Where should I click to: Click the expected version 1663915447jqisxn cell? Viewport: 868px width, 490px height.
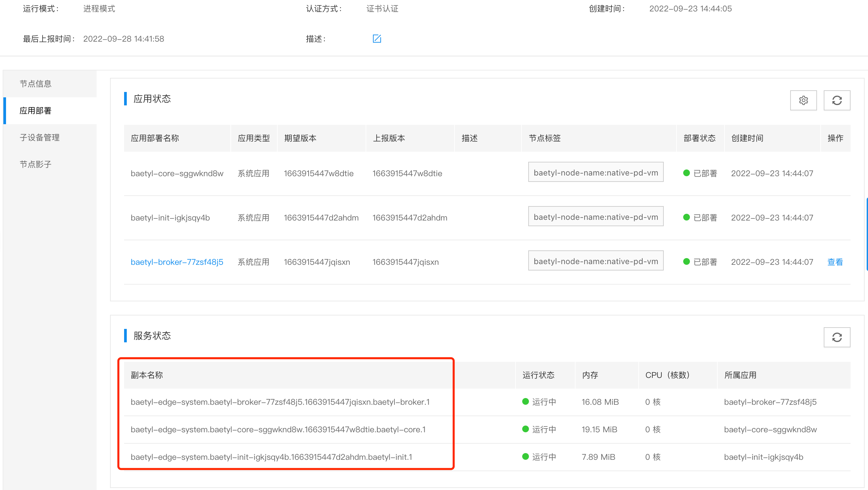(317, 262)
